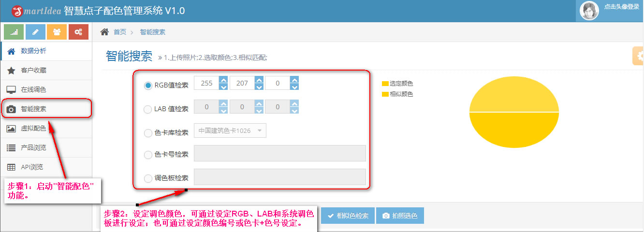644x232 pixels.
Task: Open the orange gear settings panel at right edge
Action: click(638, 56)
